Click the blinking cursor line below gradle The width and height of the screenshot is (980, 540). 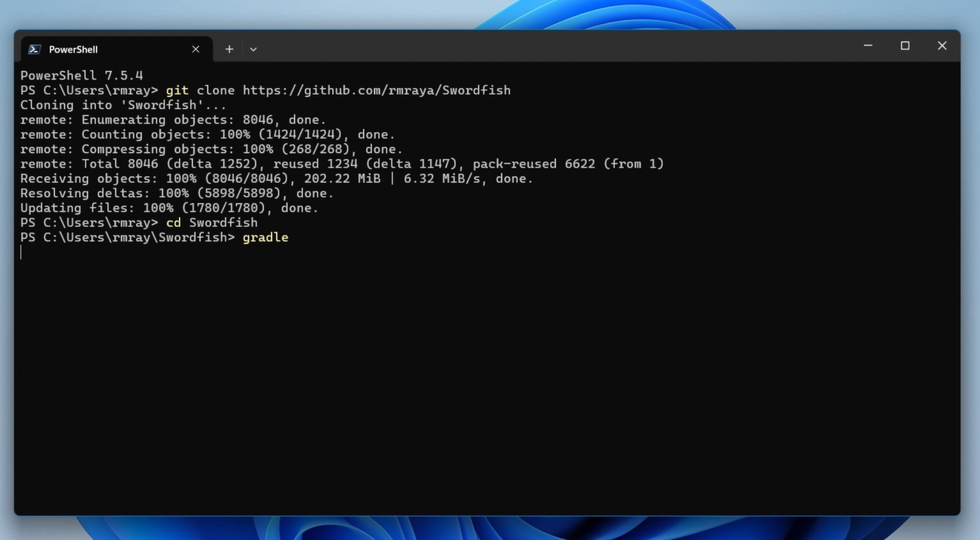tap(22, 253)
